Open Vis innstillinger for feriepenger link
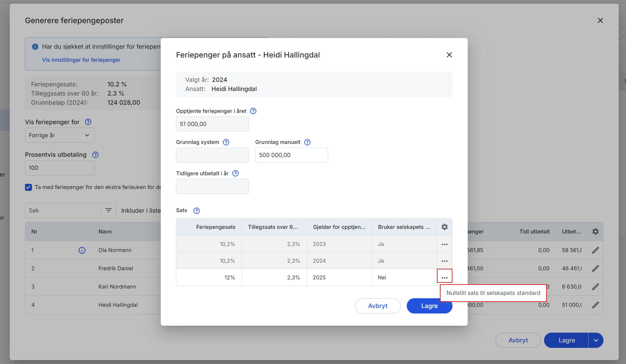This screenshot has height=364, width=626. (81, 60)
